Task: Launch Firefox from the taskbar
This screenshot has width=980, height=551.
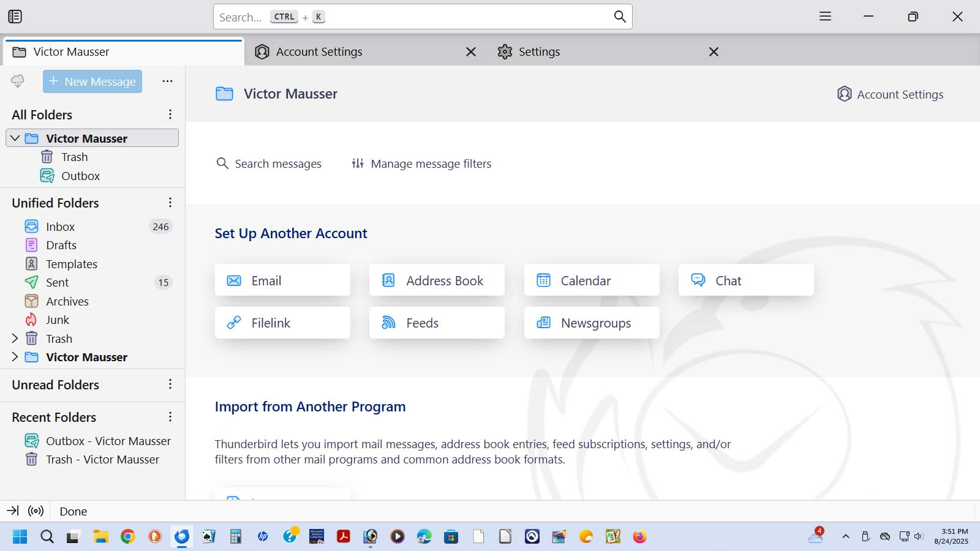Action: pos(640,537)
